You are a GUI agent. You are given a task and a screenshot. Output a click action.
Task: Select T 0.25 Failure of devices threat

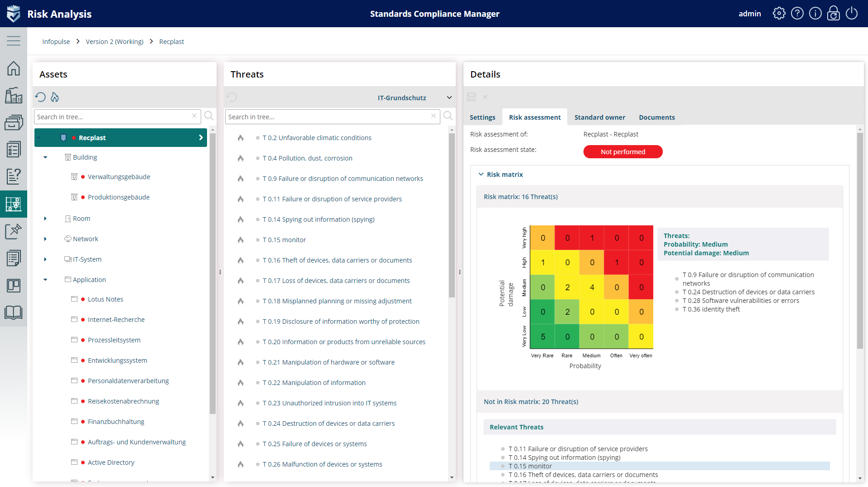coord(315,444)
